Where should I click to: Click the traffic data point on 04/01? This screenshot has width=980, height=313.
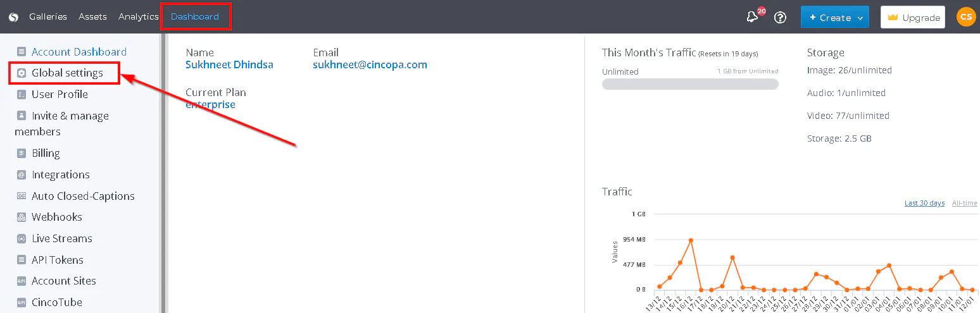889,266
